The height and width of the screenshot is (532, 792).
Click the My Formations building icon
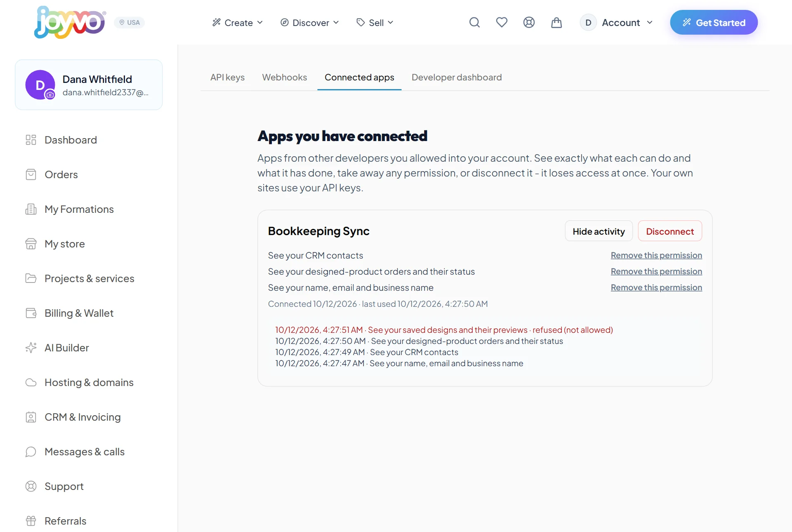pyautogui.click(x=31, y=209)
